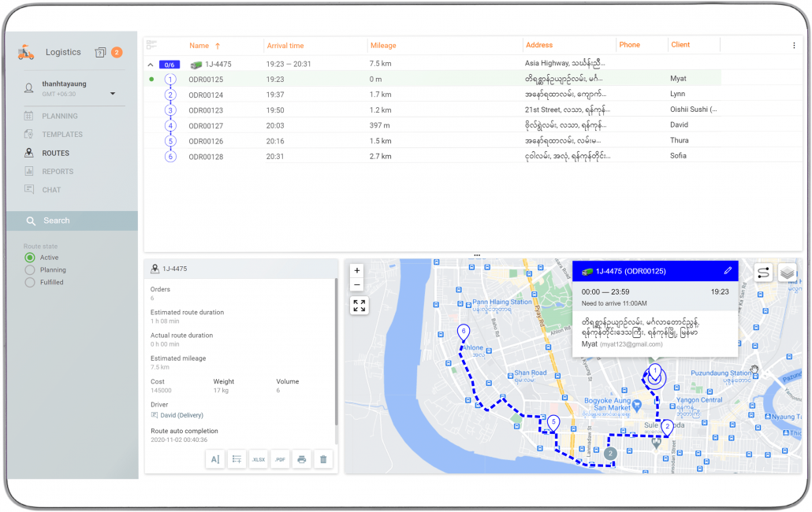Select the Fulfilled route state
812x512 pixels.
pos(30,282)
